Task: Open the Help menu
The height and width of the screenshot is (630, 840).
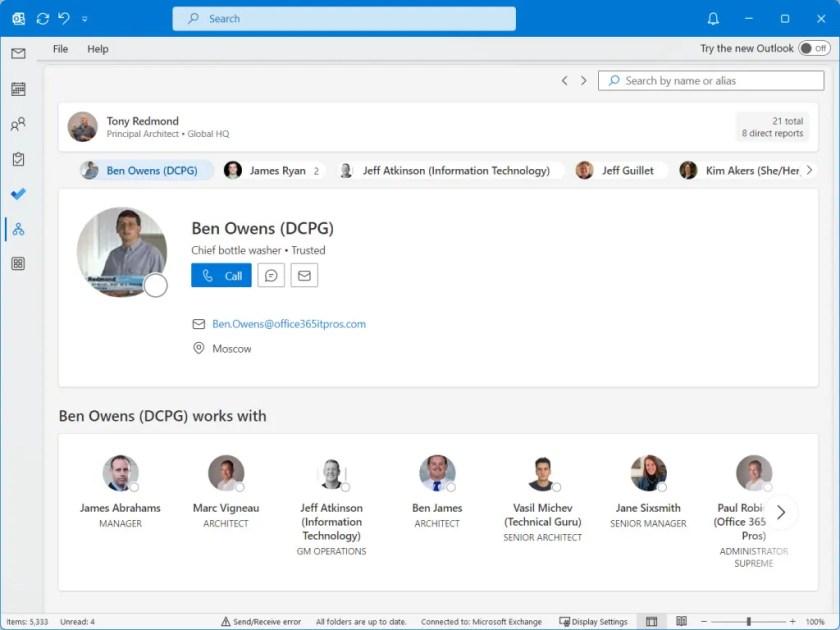Action: (98, 49)
